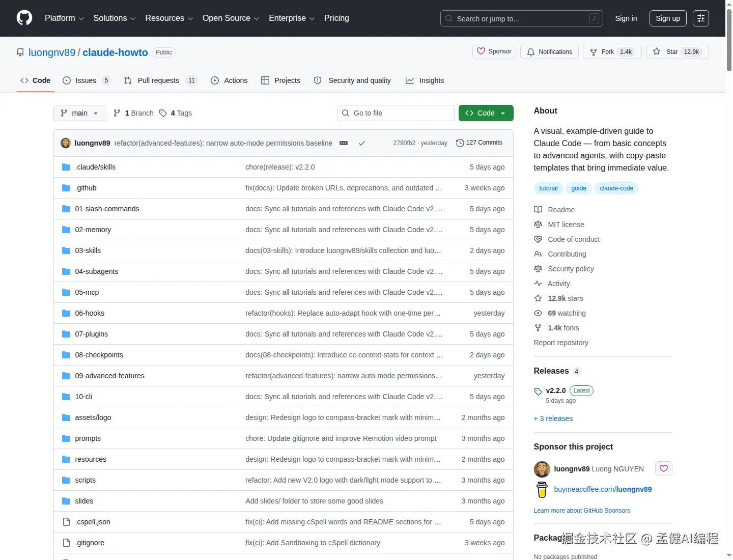
Task: Switch to the Pull requests tab
Action: [x=159, y=80]
